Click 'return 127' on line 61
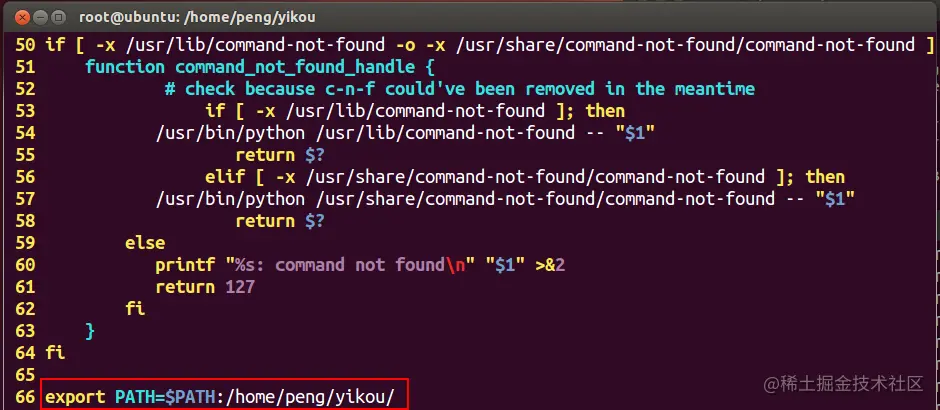 click(205, 287)
